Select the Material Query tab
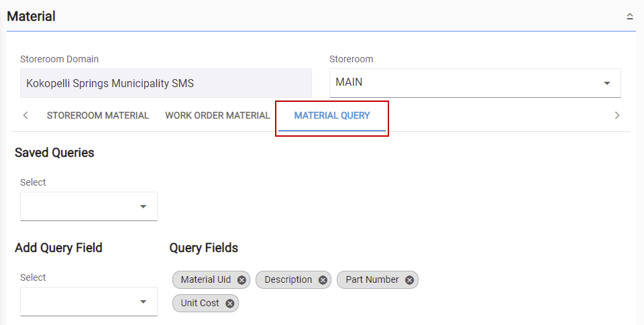The width and height of the screenshot is (644, 325). [332, 116]
